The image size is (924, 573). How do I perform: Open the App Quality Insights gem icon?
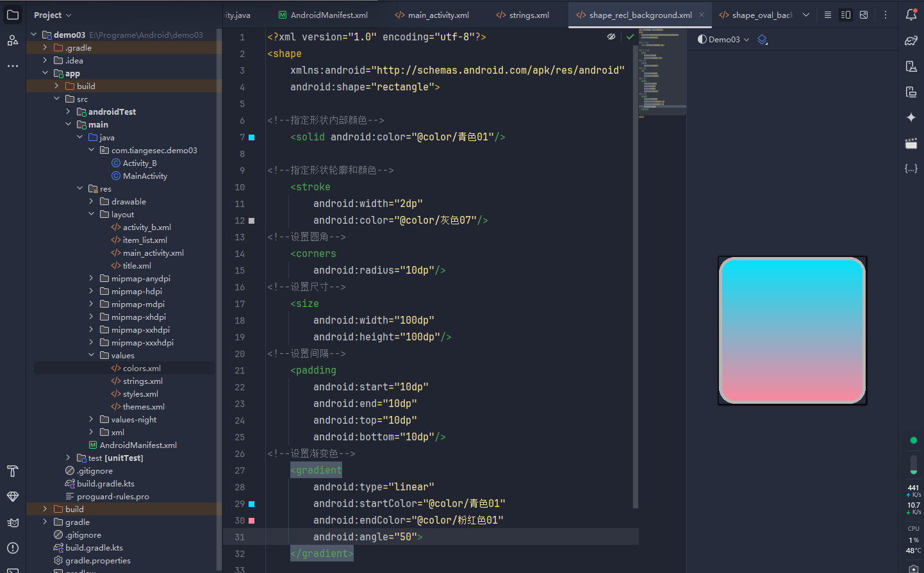(13, 497)
